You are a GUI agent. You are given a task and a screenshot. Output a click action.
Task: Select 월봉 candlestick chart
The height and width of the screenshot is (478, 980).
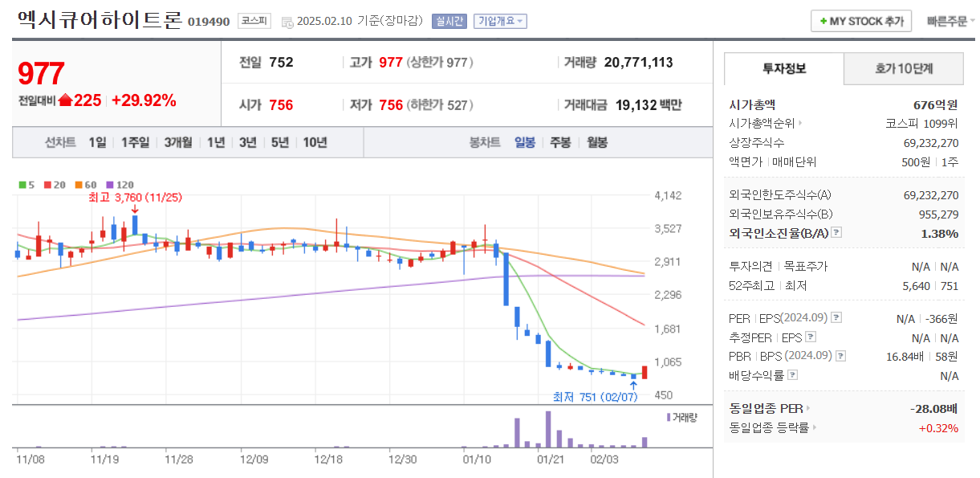[x=597, y=142]
